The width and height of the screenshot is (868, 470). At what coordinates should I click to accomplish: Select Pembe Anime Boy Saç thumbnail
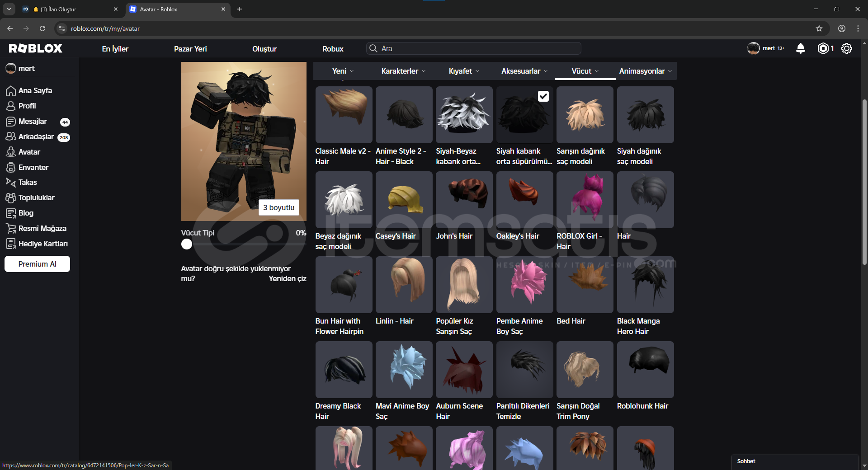pyautogui.click(x=524, y=285)
